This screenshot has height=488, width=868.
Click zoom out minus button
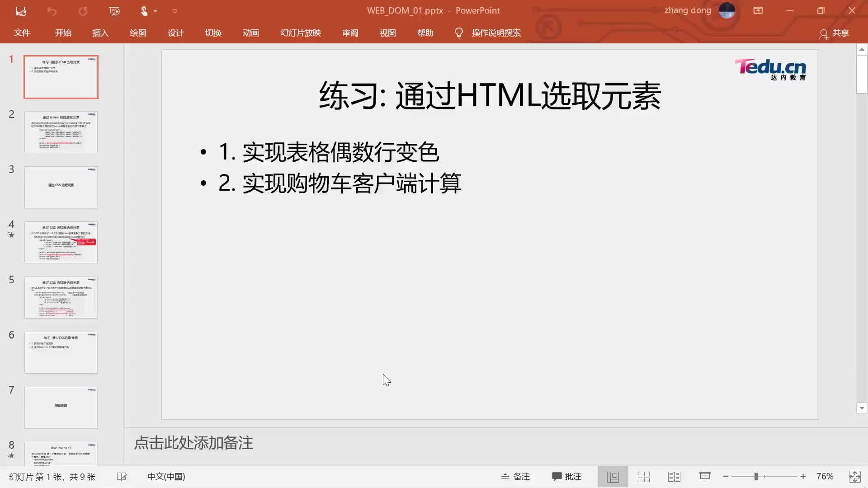pyautogui.click(x=726, y=477)
